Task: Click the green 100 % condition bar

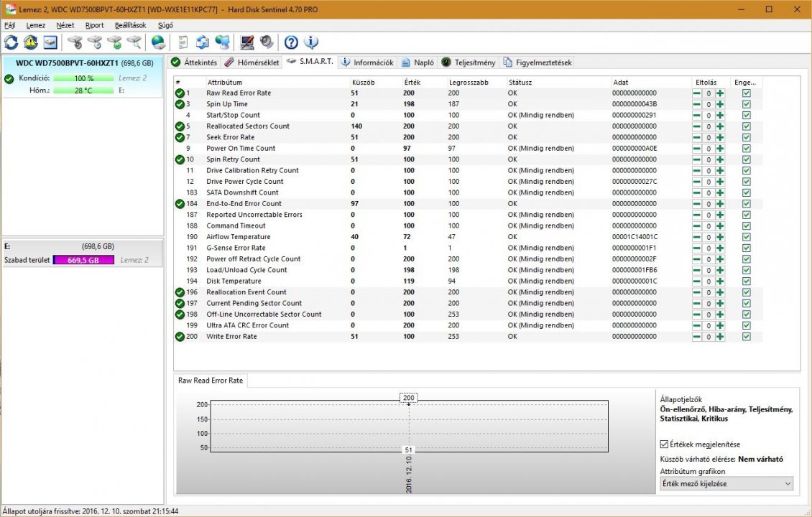Action: coord(83,78)
